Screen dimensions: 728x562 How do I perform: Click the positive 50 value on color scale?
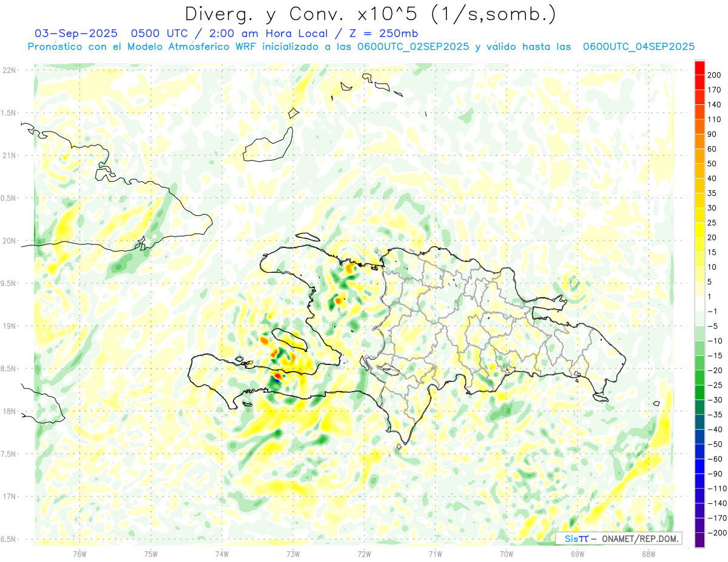713,164
